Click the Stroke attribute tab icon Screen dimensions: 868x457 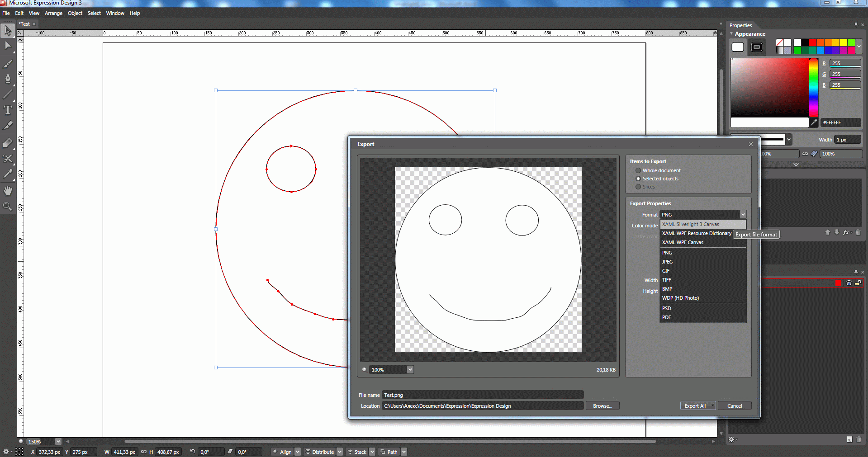tap(757, 47)
